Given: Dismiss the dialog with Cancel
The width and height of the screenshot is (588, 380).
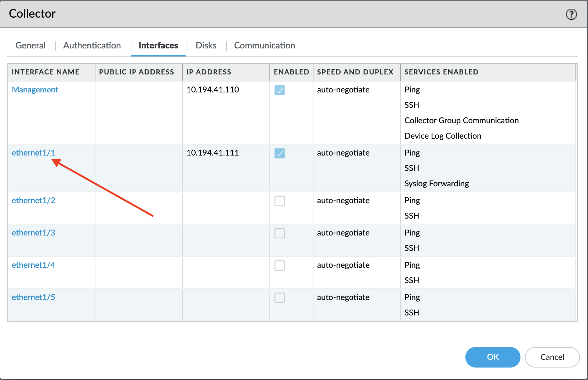Looking at the screenshot, I should pos(552,357).
